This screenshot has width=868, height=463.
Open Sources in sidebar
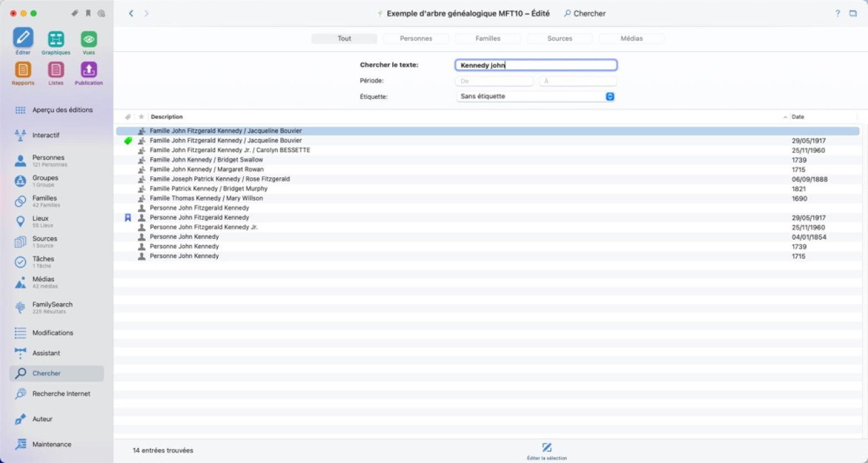coord(57,241)
